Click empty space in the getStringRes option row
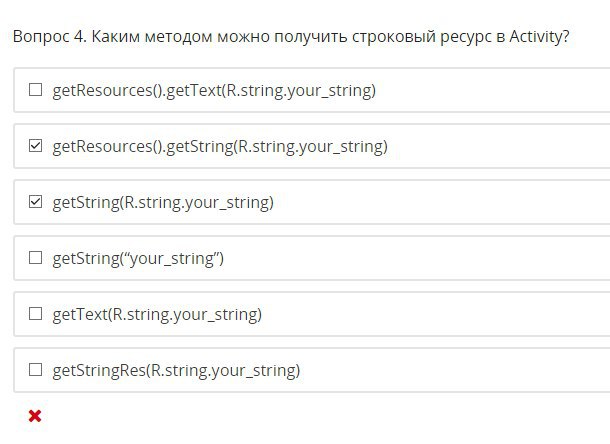The width and height of the screenshot is (610, 444). coord(455,370)
